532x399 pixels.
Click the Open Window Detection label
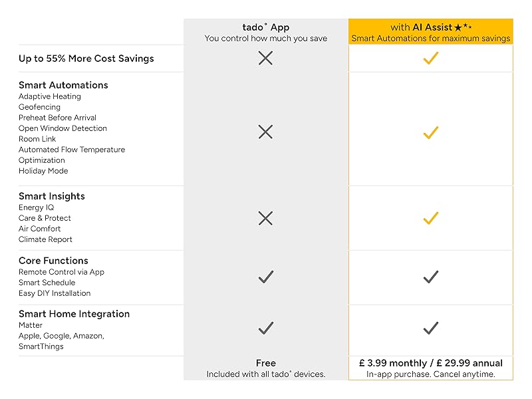point(63,128)
